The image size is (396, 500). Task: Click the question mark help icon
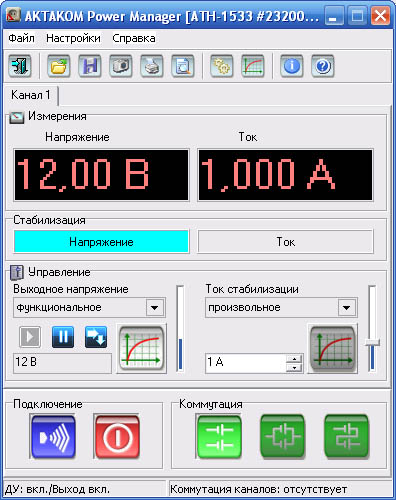click(323, 66)
